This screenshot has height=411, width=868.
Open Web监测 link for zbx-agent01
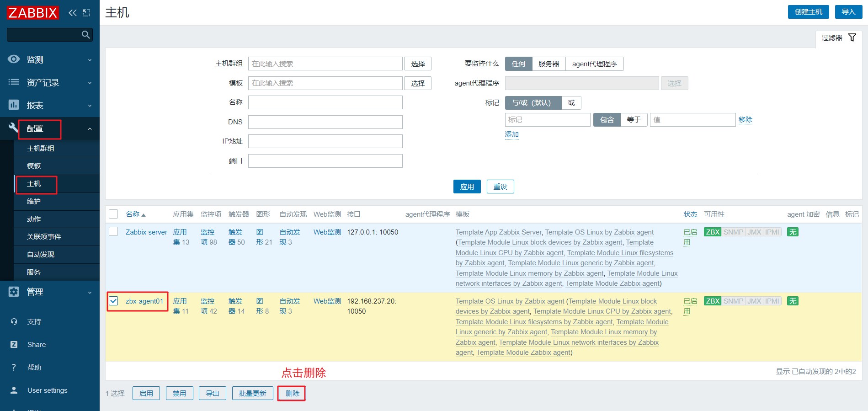pos(327,301)
